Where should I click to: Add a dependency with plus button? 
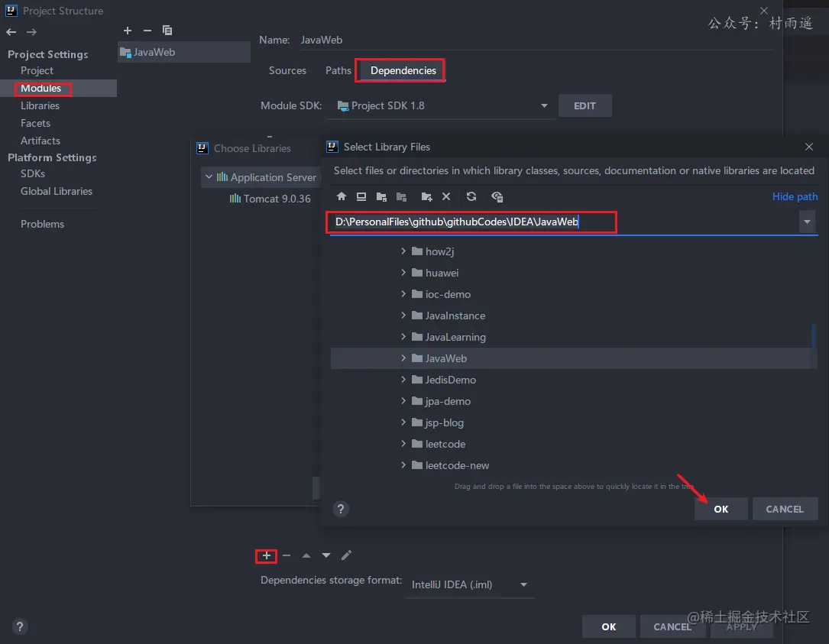(267, 555)
